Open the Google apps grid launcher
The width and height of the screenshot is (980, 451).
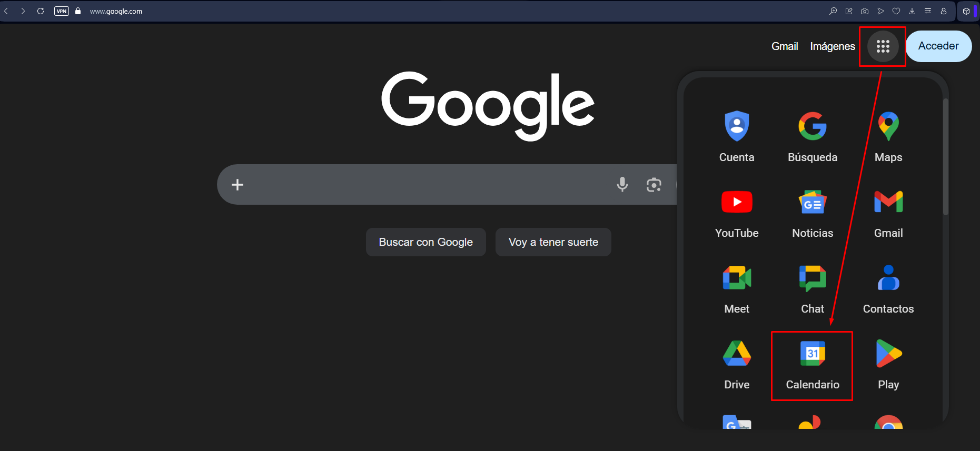tap(883, 46)
